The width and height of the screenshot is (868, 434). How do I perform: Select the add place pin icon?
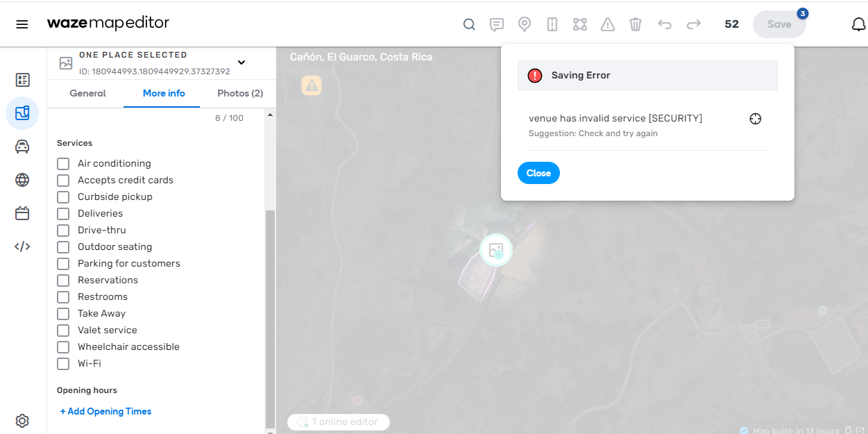(x=525, y=24)
